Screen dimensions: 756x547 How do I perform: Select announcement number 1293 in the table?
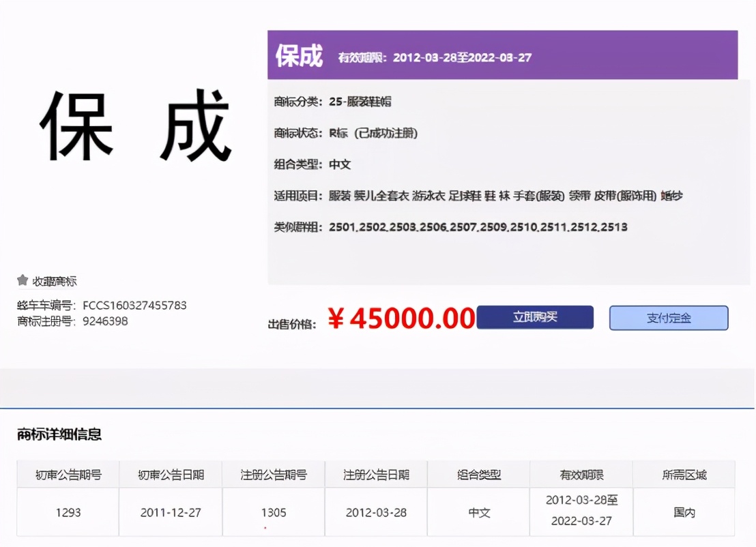pyautogui.click(x=67, y=511)
